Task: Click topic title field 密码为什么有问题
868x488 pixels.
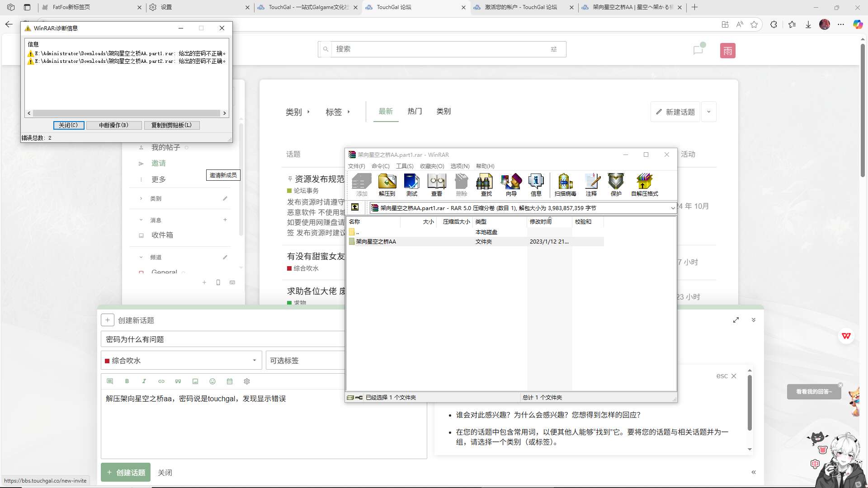Action: pos(223,339)
